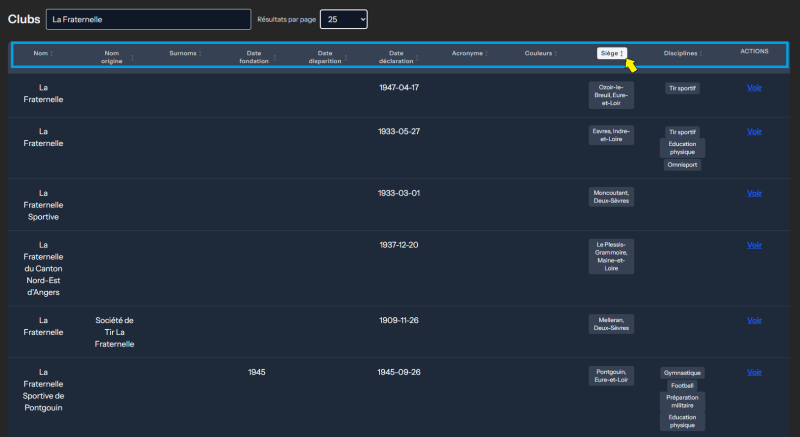The width and height of the screenshot is (800, 437).
Task: Sort by Disciplines column header
Action: click(683, 53)
